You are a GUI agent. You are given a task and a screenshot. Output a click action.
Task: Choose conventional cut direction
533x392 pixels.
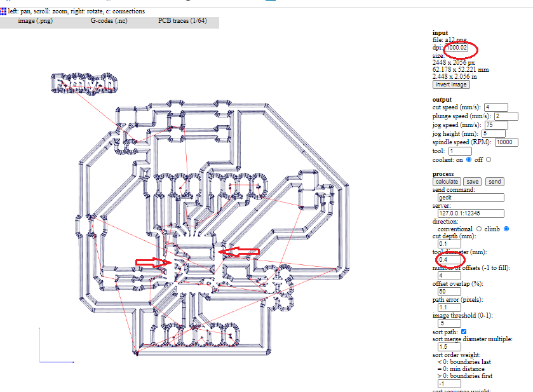coord(479,229)
